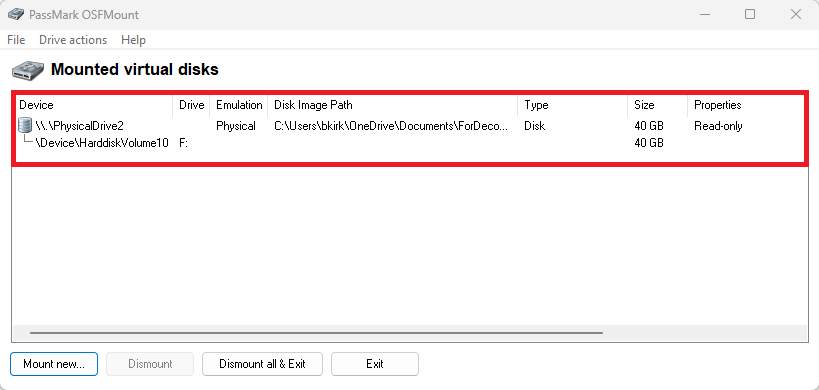819x390 pixels.
Task: Click the Mount new... button
Action: pos(54,364)
